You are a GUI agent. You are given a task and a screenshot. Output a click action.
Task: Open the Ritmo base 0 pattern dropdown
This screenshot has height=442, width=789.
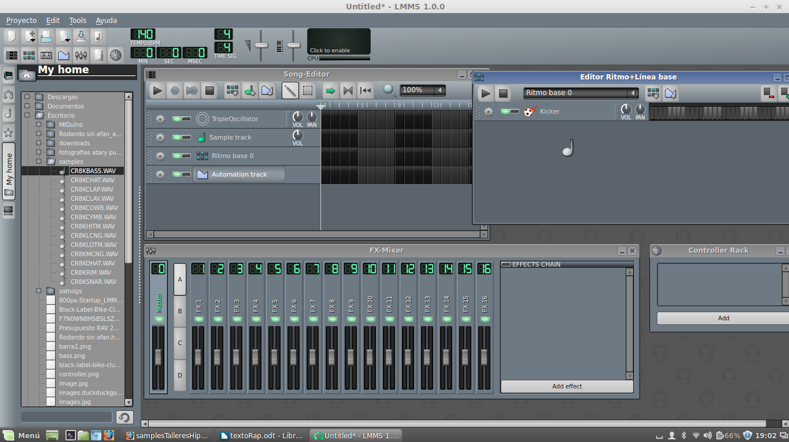click(581, 93)
